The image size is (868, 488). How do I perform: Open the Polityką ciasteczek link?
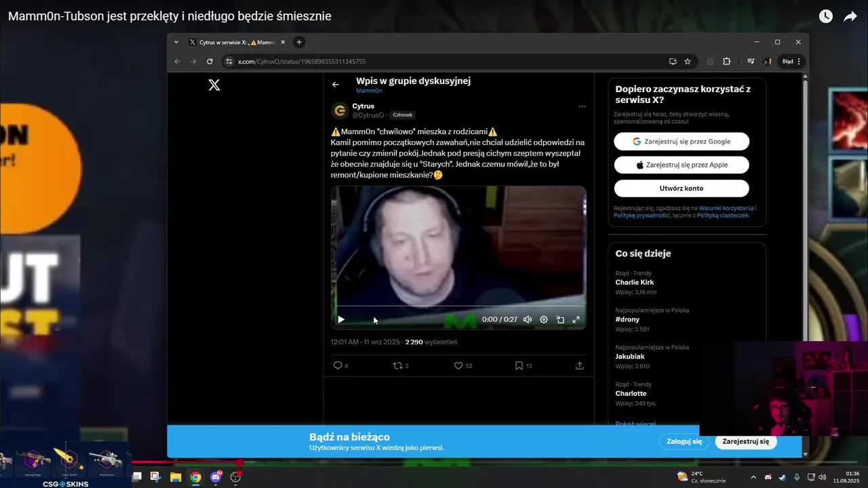(723, 215)
